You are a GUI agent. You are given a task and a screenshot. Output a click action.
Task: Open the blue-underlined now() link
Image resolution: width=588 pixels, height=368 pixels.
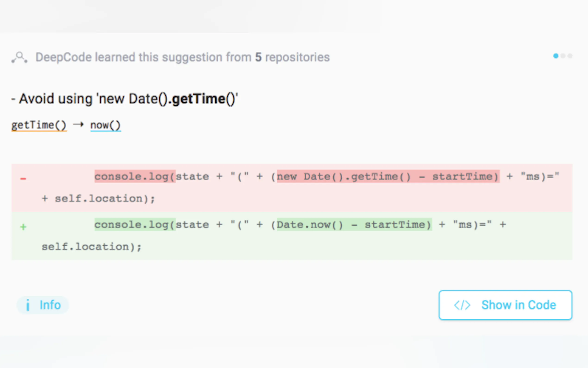106,125
